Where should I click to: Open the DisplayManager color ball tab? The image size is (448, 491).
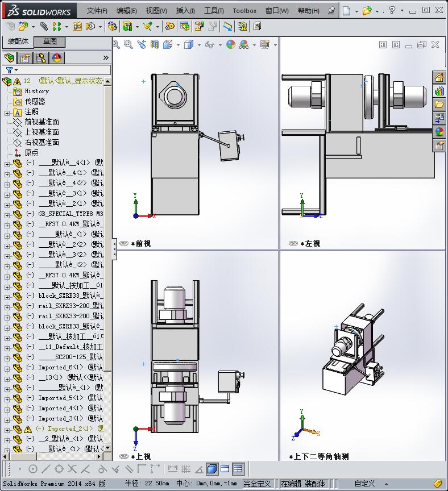(x=57, y=58)
